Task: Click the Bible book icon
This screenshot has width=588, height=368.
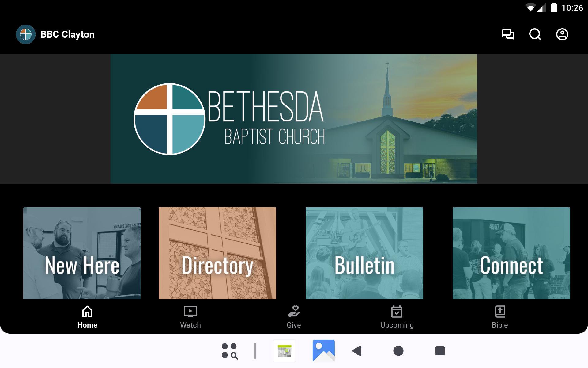Action: coord(500,312)
